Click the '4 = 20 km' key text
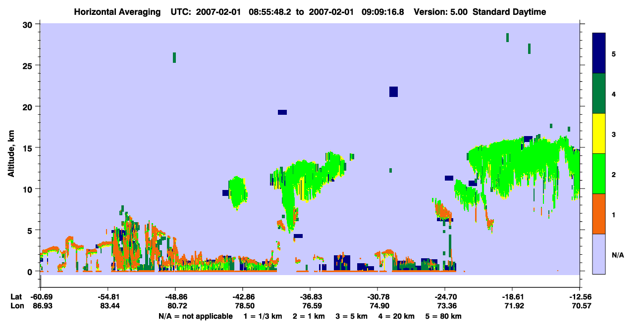 (x=396, y=316)
